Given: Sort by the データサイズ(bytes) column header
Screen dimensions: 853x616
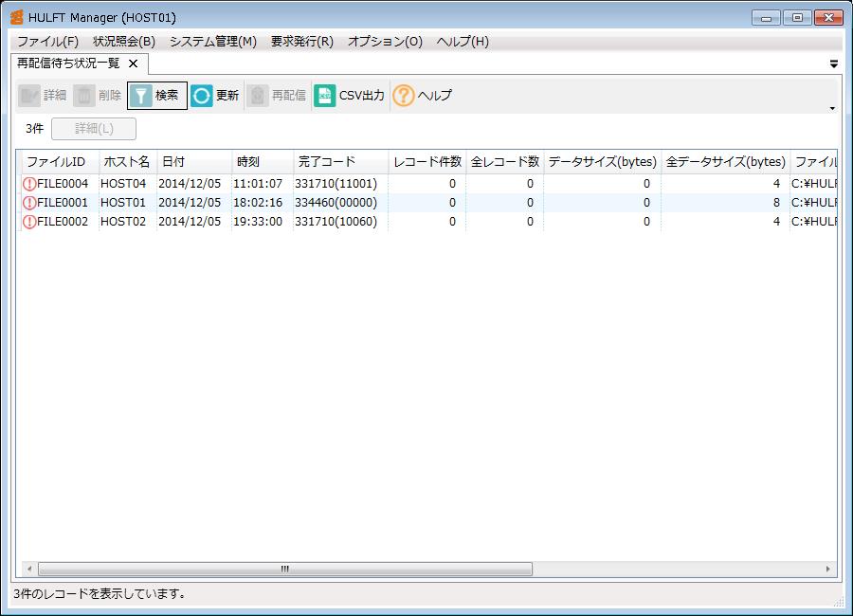Looking at the screenshot, I should pyautogui.click(x=602, y=162).
